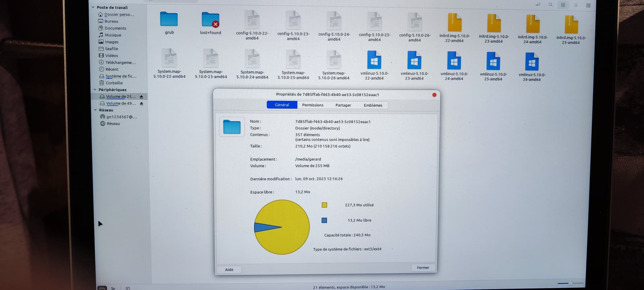The height and width of the screenshot is (290, 644).
Task: Open Récent in sidebar
Action: tap(109, 69)
